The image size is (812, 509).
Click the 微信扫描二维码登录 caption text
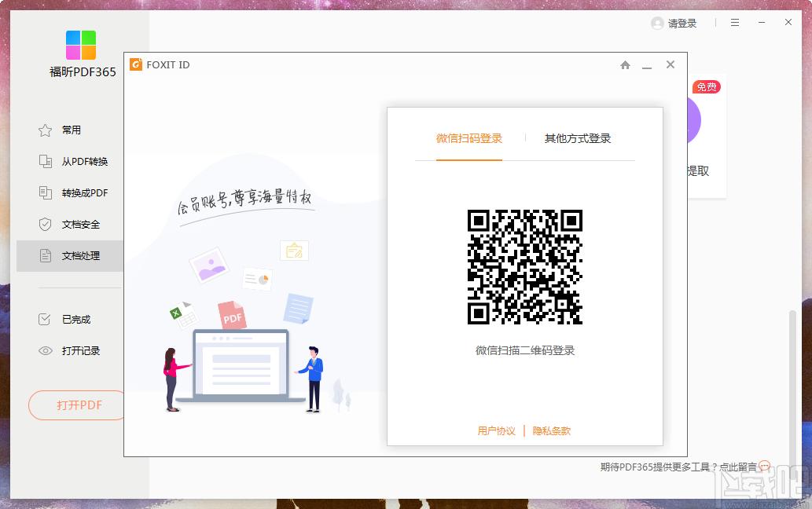click(525, 350)
